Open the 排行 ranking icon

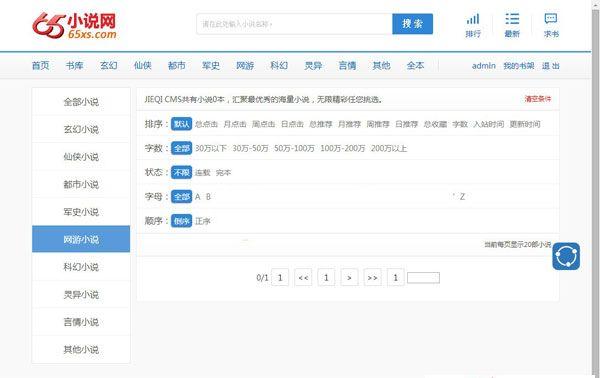tap(473, 25)
